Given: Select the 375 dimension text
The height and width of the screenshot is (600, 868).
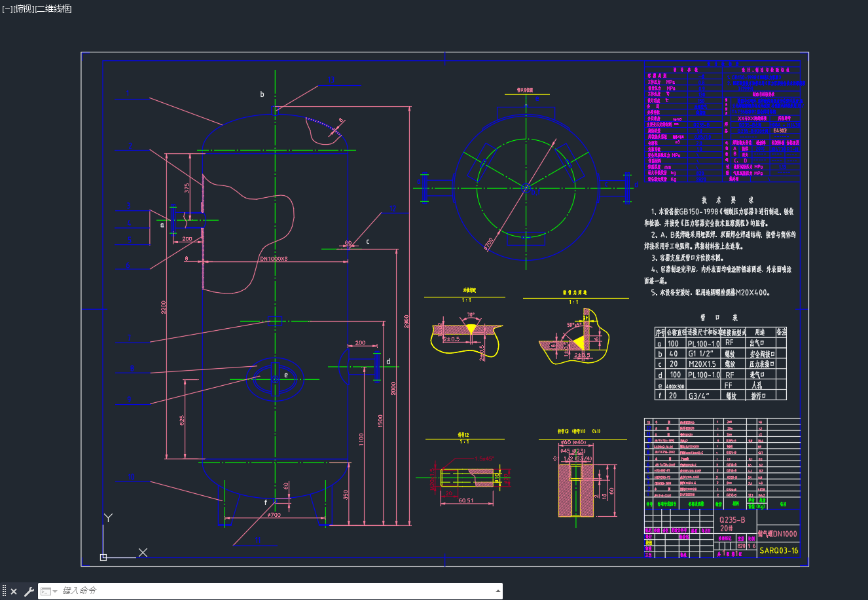Looking at the screenshot, I should [187, 188].
